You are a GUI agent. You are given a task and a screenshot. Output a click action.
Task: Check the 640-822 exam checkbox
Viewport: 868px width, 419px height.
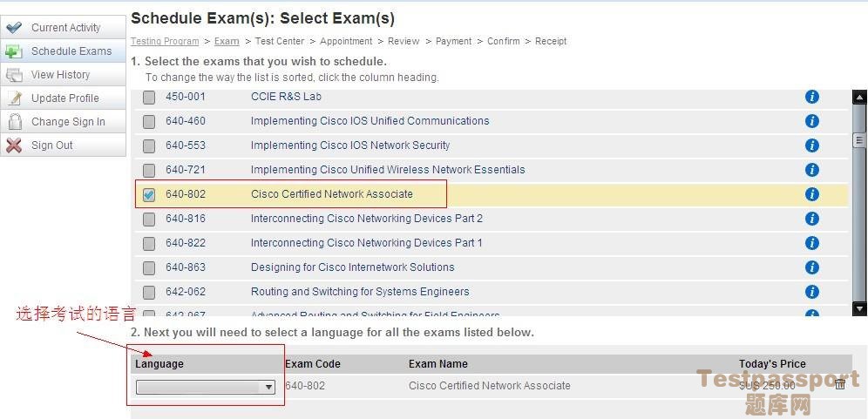[x=149, y=244]
